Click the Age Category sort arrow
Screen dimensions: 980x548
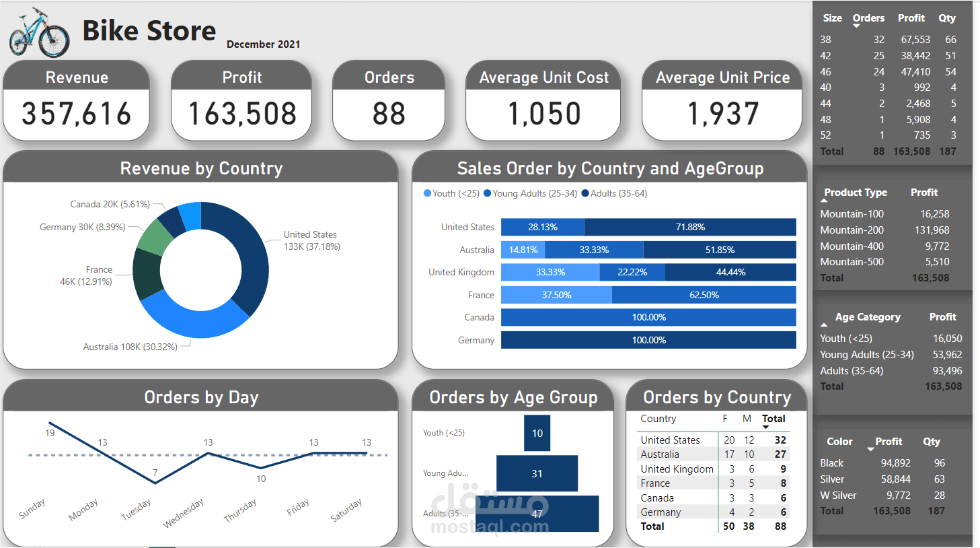[x=824, y=325]
